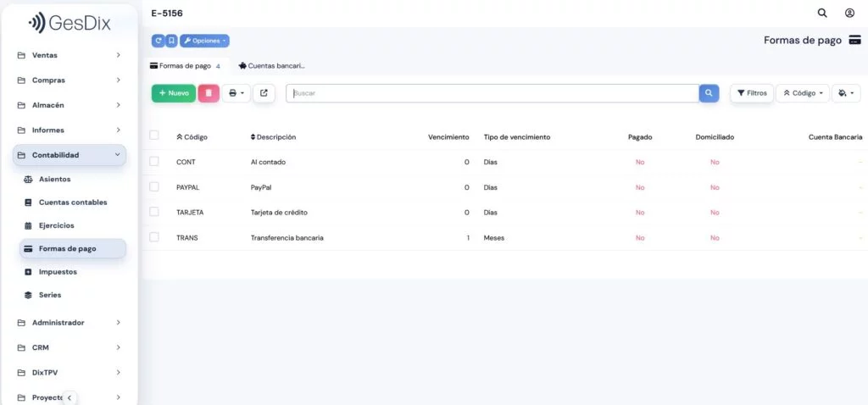Click the Domiciliado No value for PAYPAL
868x405 pixels.
click(715, 187)
